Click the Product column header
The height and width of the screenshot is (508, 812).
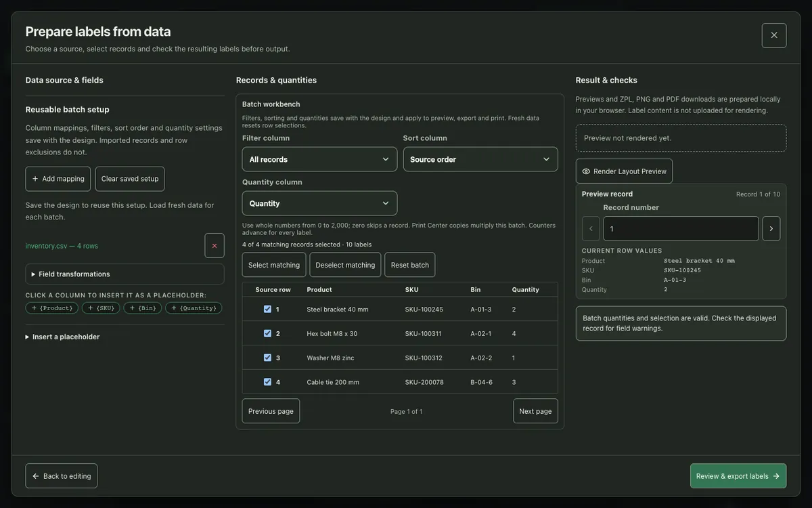[x=319, y=290]
